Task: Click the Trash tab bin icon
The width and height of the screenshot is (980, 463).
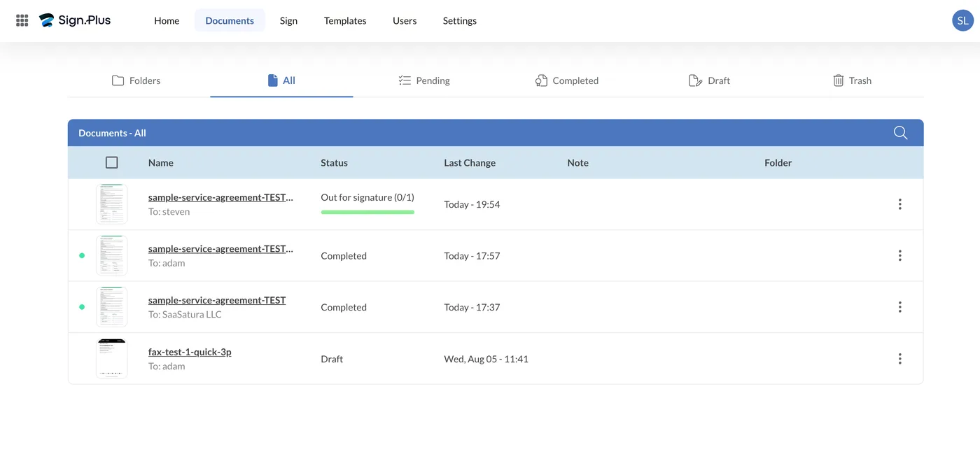Action: tap(838, 80)
